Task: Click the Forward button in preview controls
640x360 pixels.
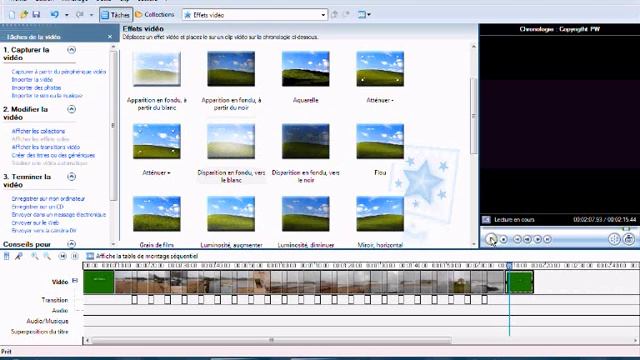Action: [548, 239]
